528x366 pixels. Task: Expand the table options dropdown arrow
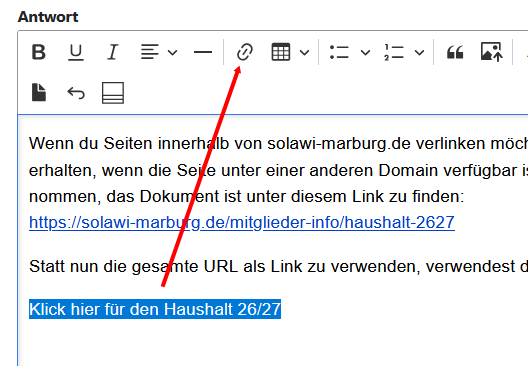click(304, 53)
